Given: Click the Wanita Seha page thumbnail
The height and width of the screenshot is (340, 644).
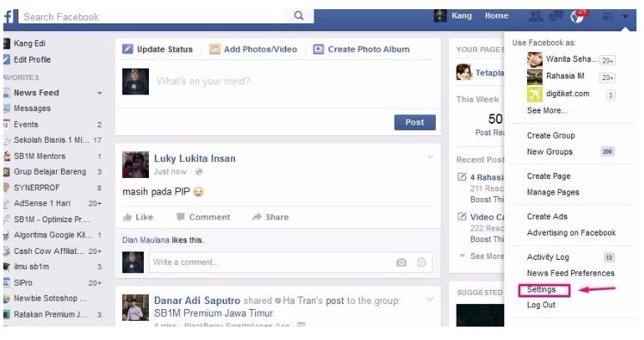Looking at the screenshot, I should (x=534, y=59).
